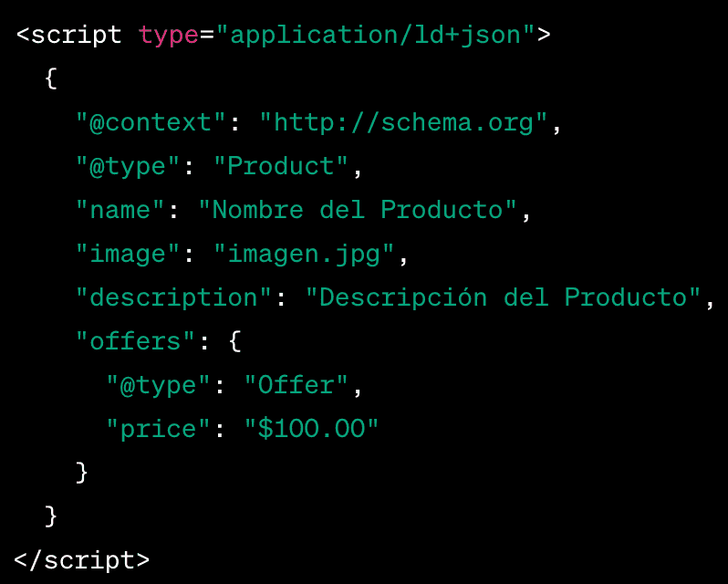
Task: Select the "$100.00" price value
Action: click(x=311, y=429)
